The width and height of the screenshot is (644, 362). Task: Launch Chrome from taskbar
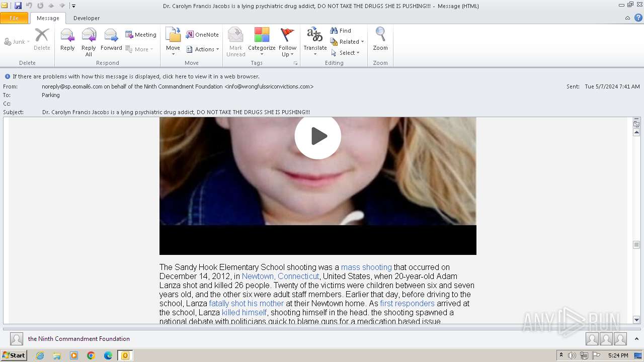point(91,355)
